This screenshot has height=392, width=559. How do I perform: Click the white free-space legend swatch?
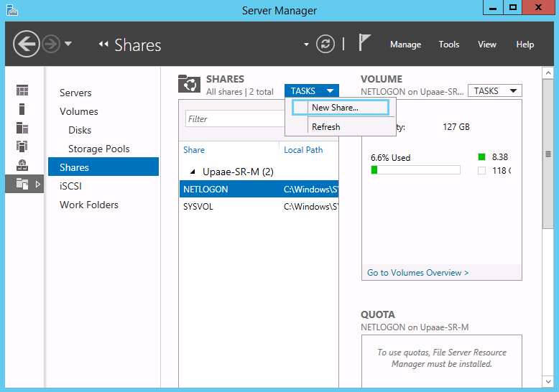(481, 171)
